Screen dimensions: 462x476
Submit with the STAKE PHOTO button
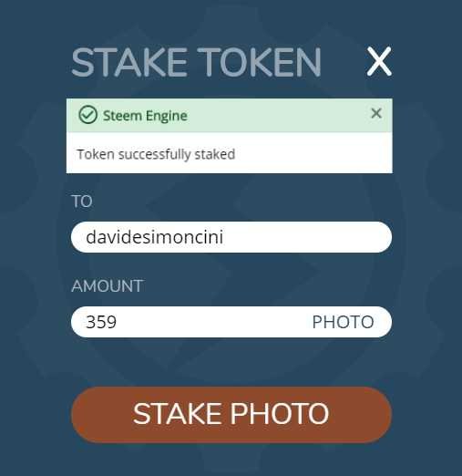231,415
